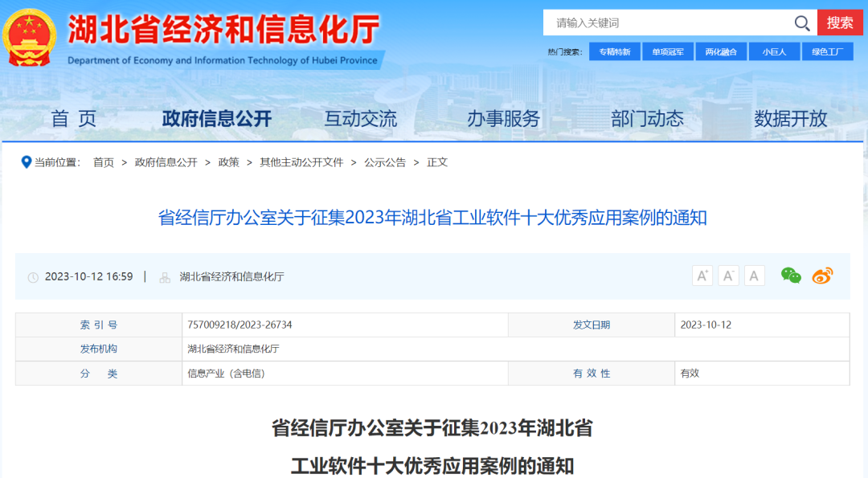This screenshot has height=478, width=868.
Task: Click A+ to enlarge the article text
Action: (x=702, y=275)
